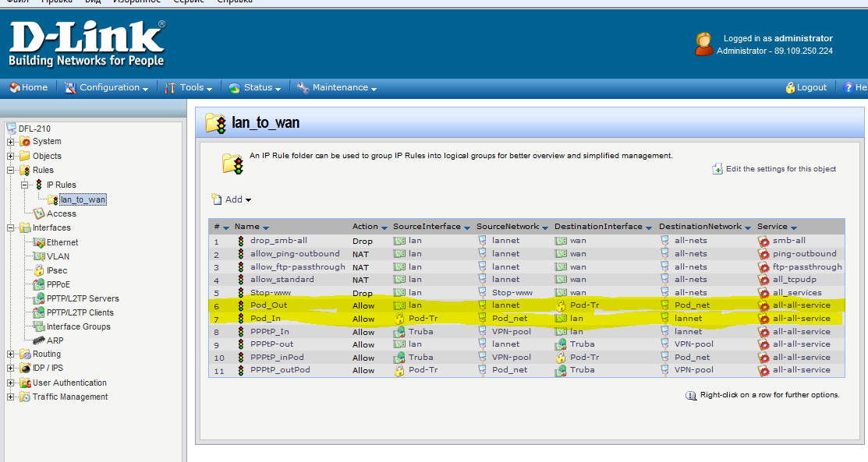Click VPN-pool network icon in PPPtP-out row
Viewport: 868px width, 462px height.
[664, 344]
